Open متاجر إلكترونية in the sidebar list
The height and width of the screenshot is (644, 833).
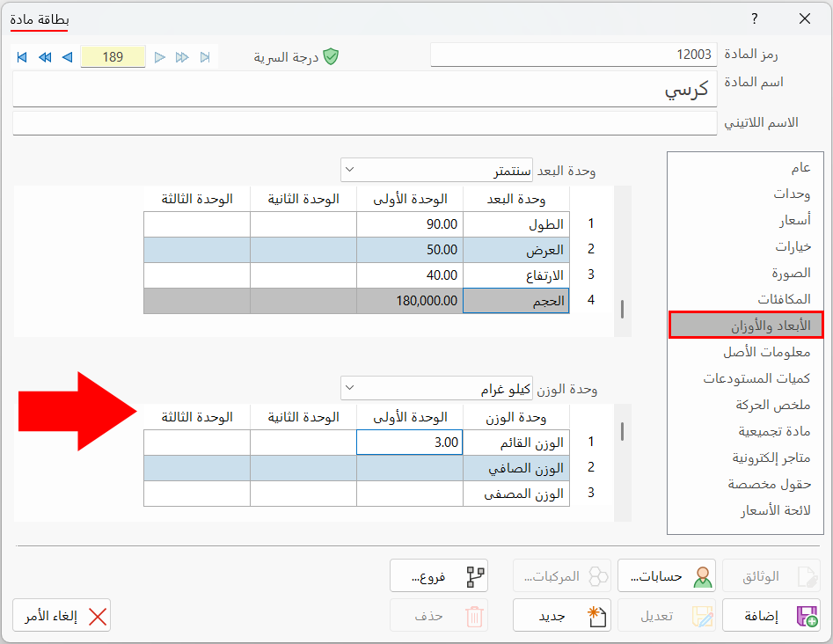pos(745,457)
